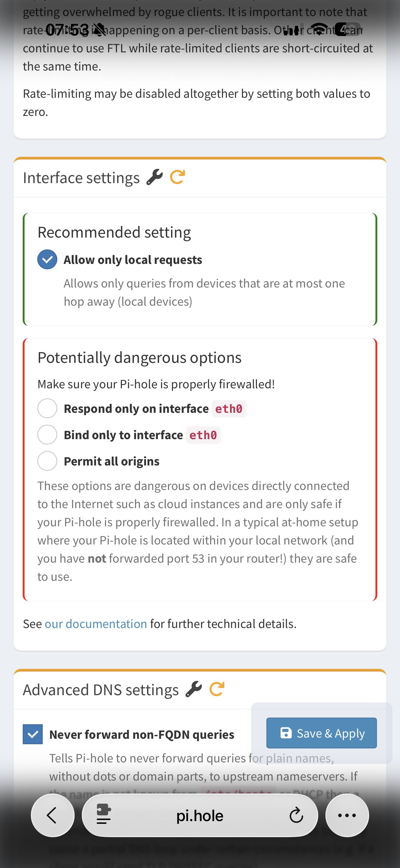The width and height of the screenshot is (400, 868).
Task: Click the Interface settings heading
Action: coord(81,178)
